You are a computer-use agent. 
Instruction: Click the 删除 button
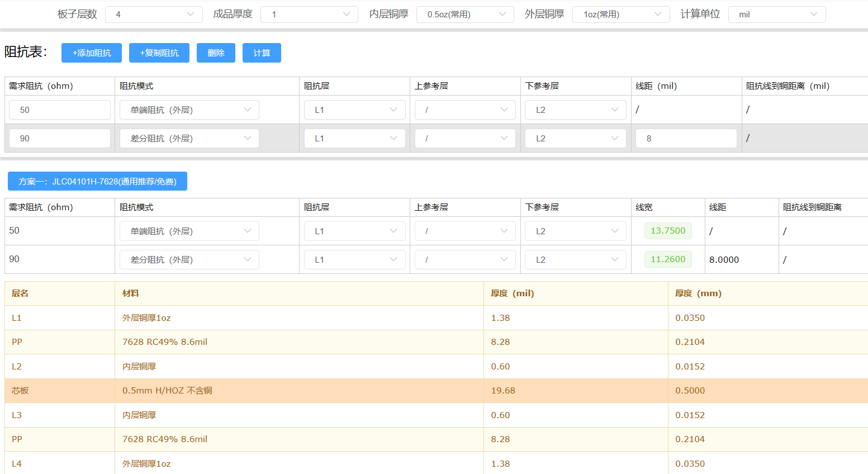[216, 53]
